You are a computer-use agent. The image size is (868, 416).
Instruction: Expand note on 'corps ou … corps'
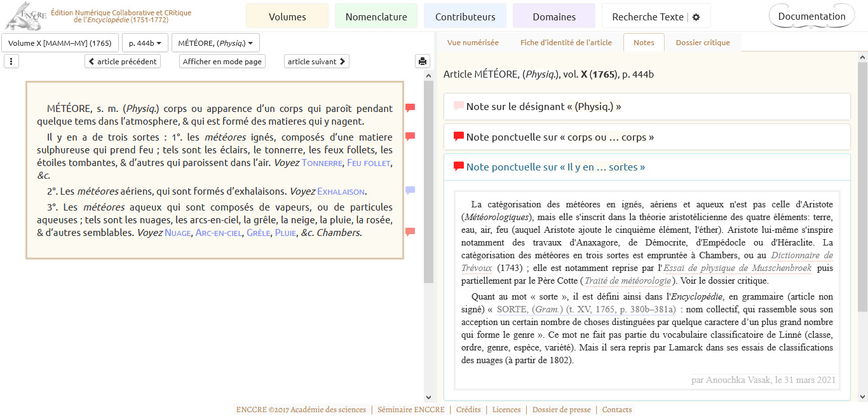[x=559, y=137]
